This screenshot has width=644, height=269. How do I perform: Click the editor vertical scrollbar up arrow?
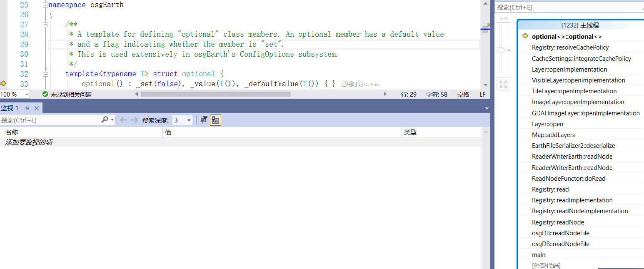coord(485,3)
